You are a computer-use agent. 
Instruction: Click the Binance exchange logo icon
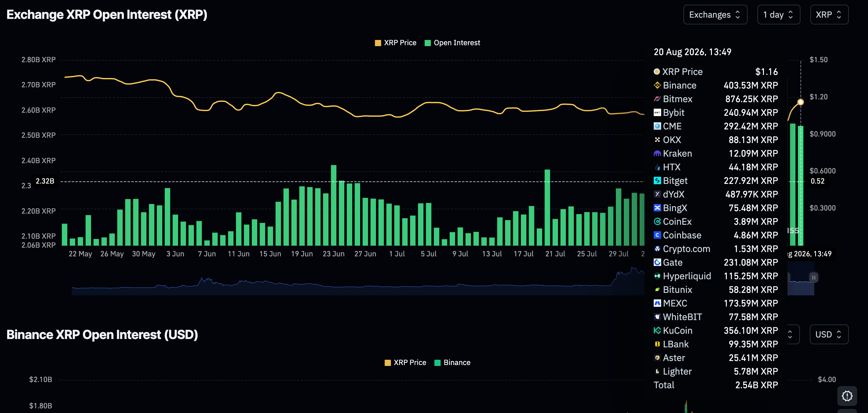click(657, 85)
